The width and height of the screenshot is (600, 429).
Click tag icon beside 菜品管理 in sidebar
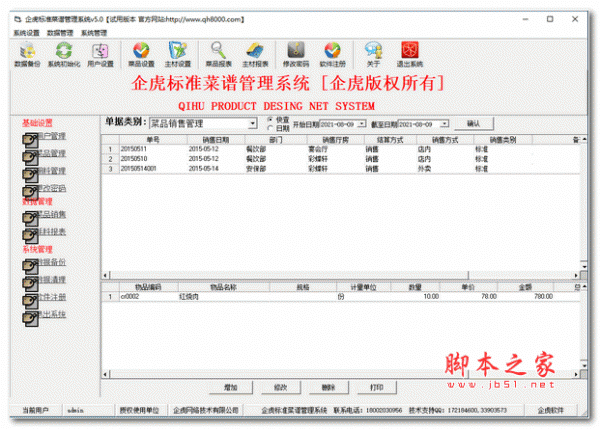tap(30, 158)
